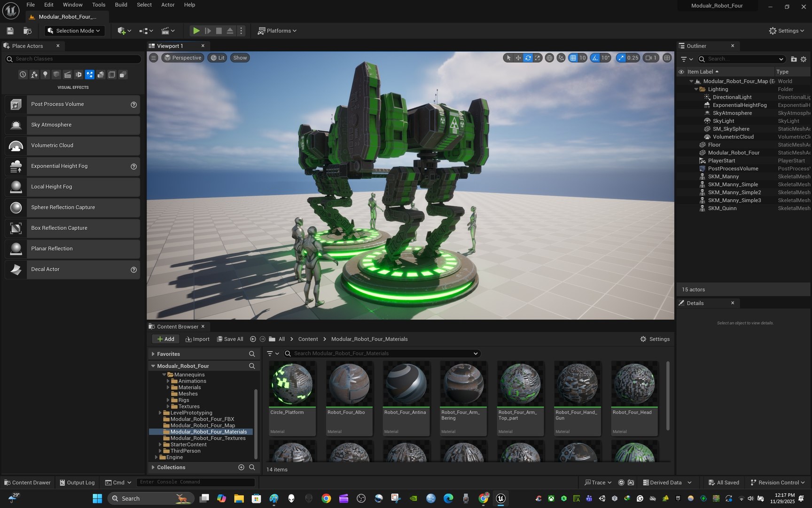Switch to the Viewport 1 tab
812x508 pixels.
click(x=170, y=46)
